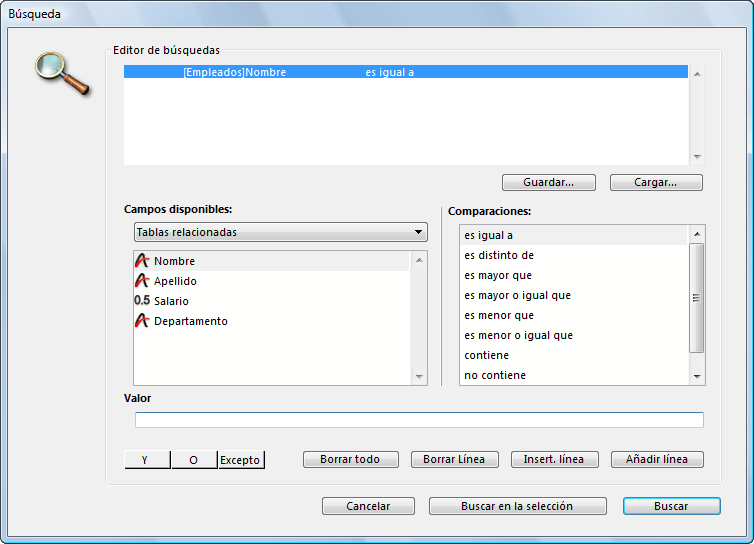Click the magnifying glass search icon
Viewport: 754px width, 544px height.
62,73
